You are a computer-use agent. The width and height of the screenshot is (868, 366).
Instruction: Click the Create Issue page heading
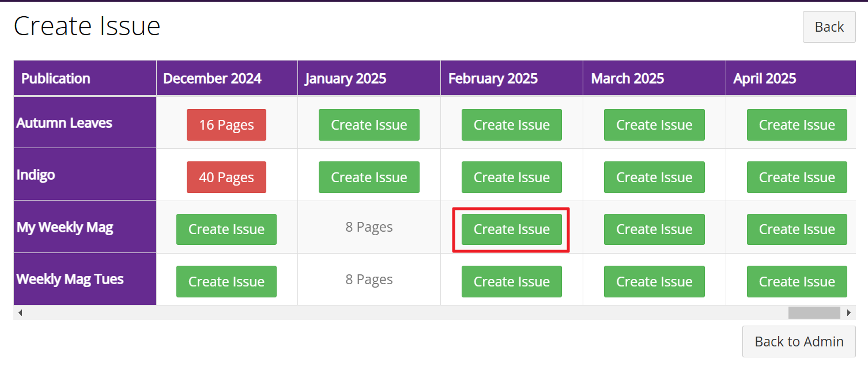[87, 27]
